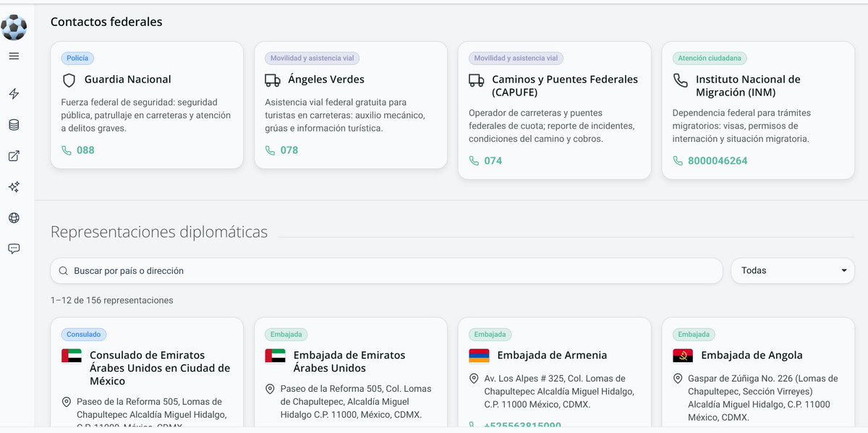Click location pin on Consulado de Emiratos address
Image resolution: width=868 pixels, height=433 pixels.
[67, 402]
